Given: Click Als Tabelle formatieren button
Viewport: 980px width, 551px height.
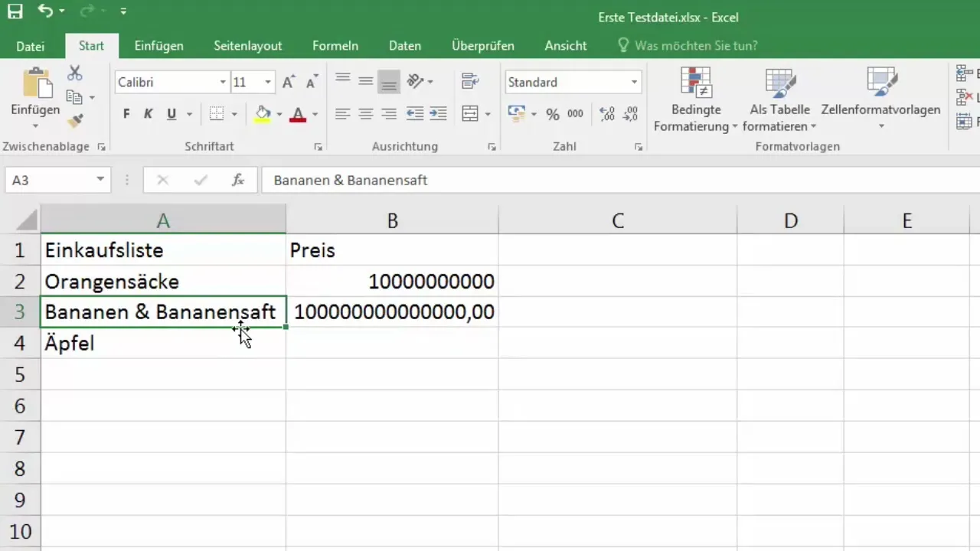Looking at the screenshot, I should (x=779, y=99).
